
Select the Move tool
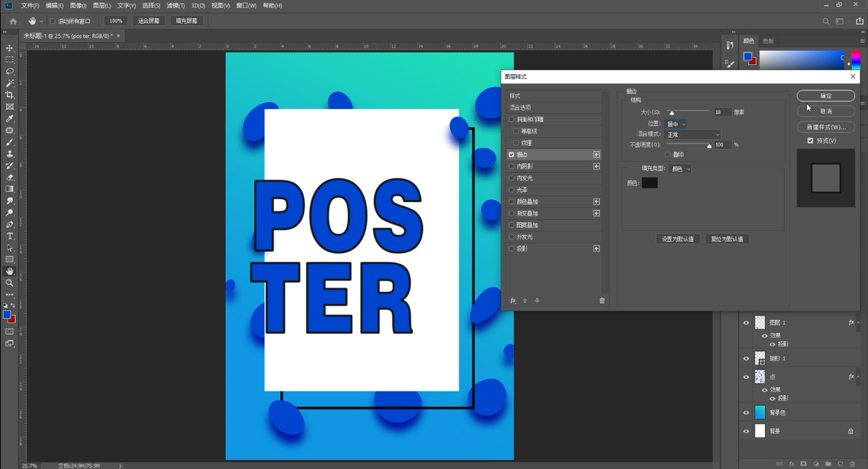coord(10,48)
